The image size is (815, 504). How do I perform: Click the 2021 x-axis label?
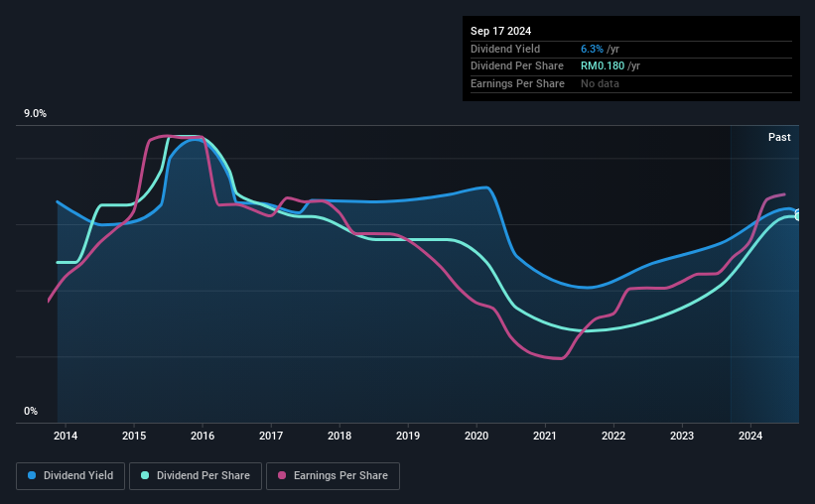(545, 436)
